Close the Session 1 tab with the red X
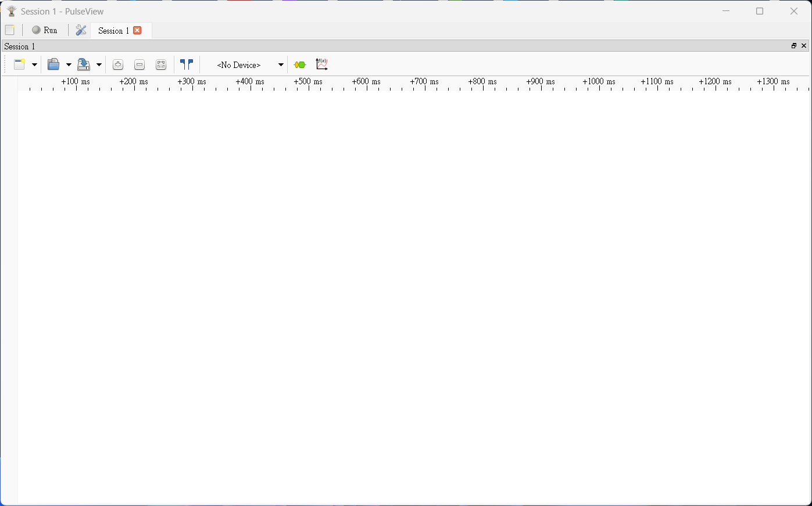 tap(137, 30)
